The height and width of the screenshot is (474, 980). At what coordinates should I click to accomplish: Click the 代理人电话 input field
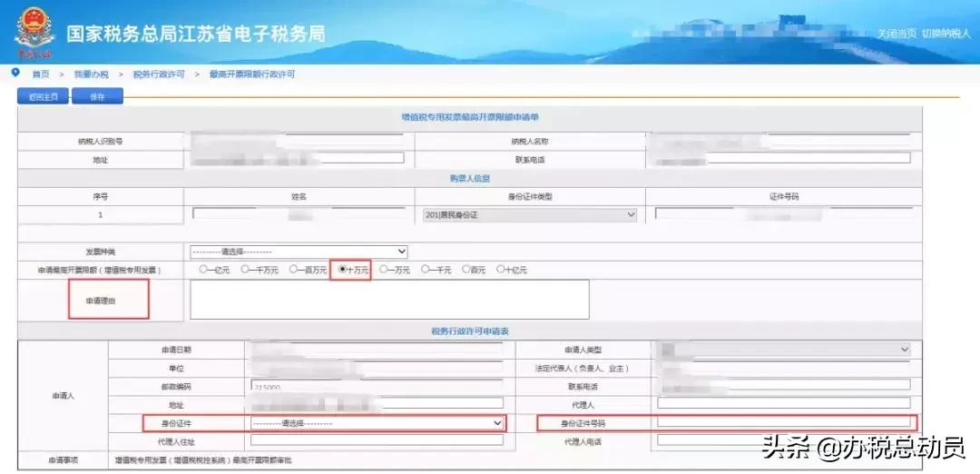click(784, 440)
